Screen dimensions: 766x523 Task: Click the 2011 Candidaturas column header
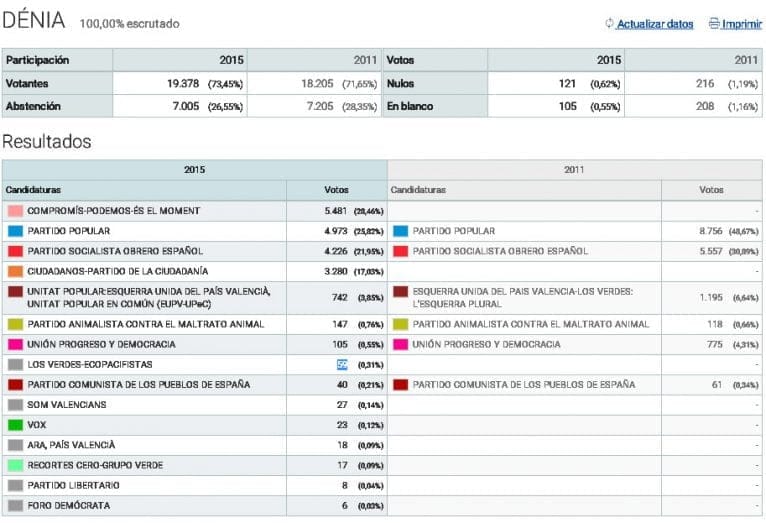(x=418, y=189)
